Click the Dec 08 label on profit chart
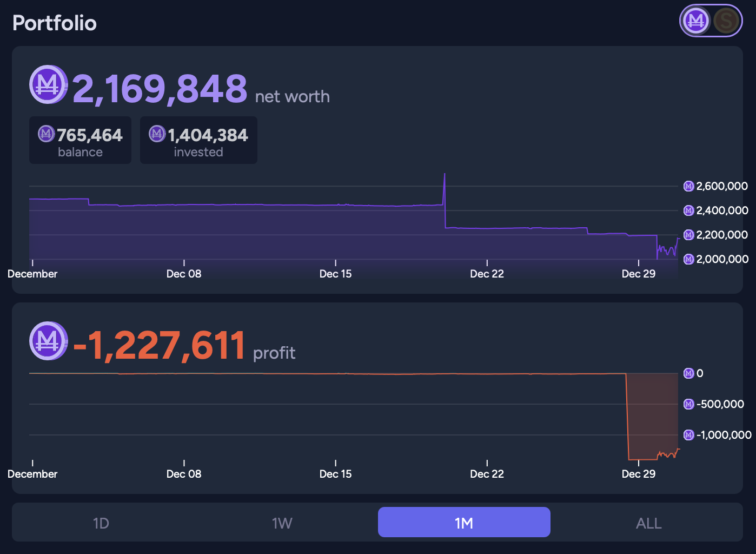 coord(184,474)
